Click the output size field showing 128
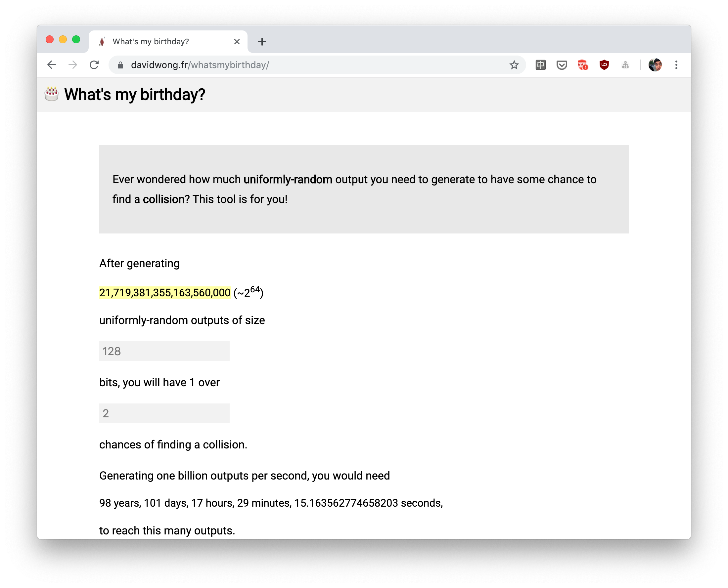Image resolution: width=728 pixels, height=588 pixels. tap(164, 351)
